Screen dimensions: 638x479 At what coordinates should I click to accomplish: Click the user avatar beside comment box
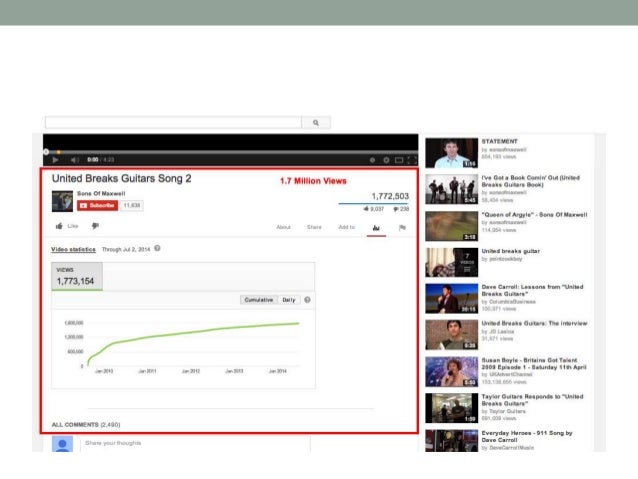click(62, 444)
